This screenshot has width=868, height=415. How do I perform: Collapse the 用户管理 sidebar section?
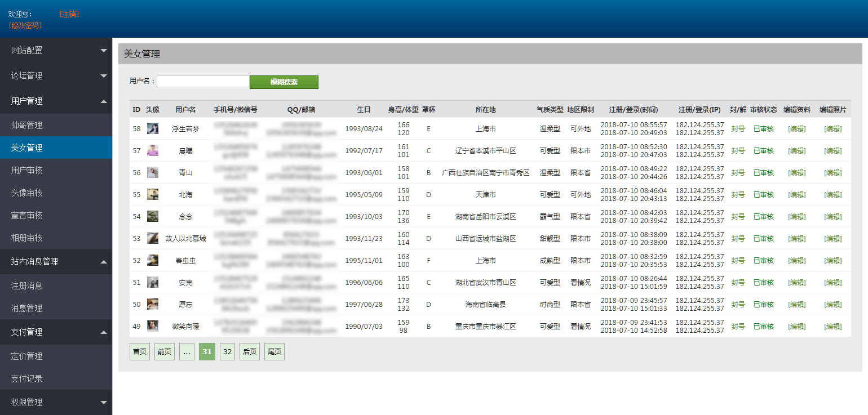pos(56,101)
